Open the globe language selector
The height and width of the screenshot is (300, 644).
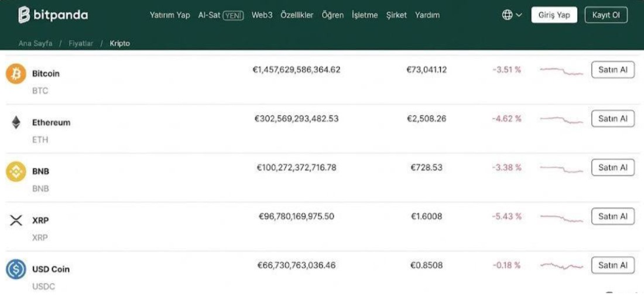(511, 15)
